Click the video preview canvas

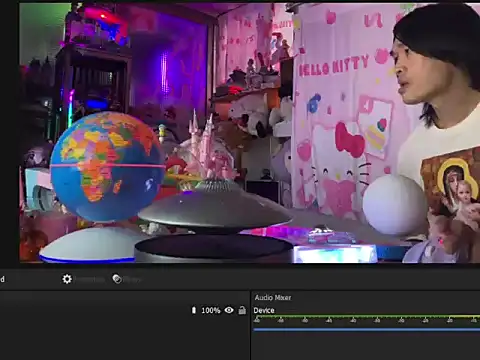[x=250, y=133]
